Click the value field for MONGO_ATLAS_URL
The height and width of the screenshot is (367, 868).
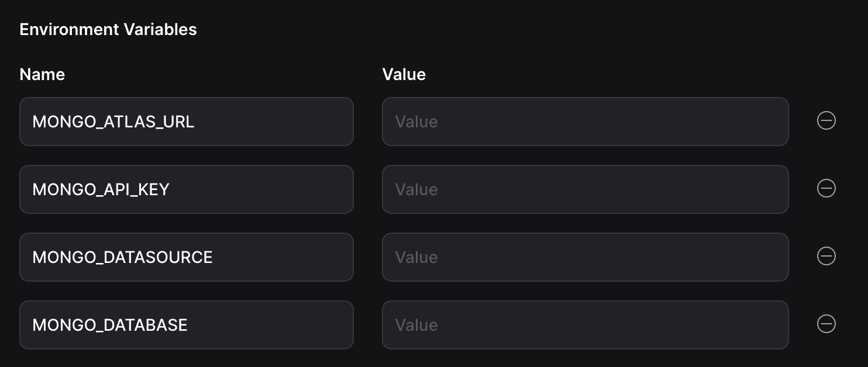tap(585, 121)
